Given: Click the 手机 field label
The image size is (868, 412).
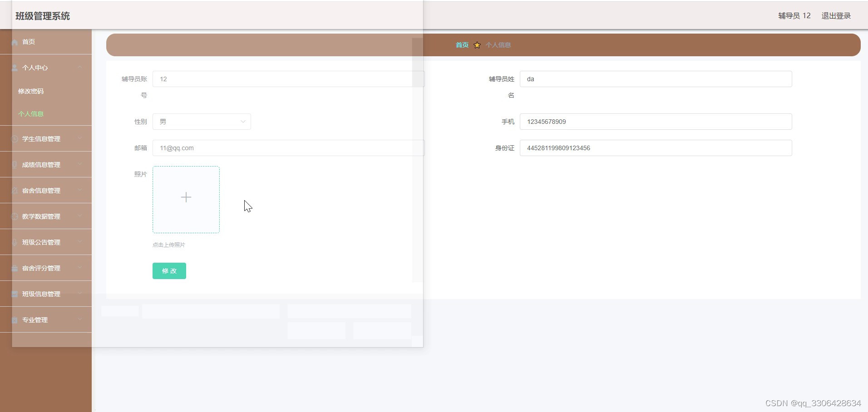Looking at the screenshot, I should [x=508, y=122].
